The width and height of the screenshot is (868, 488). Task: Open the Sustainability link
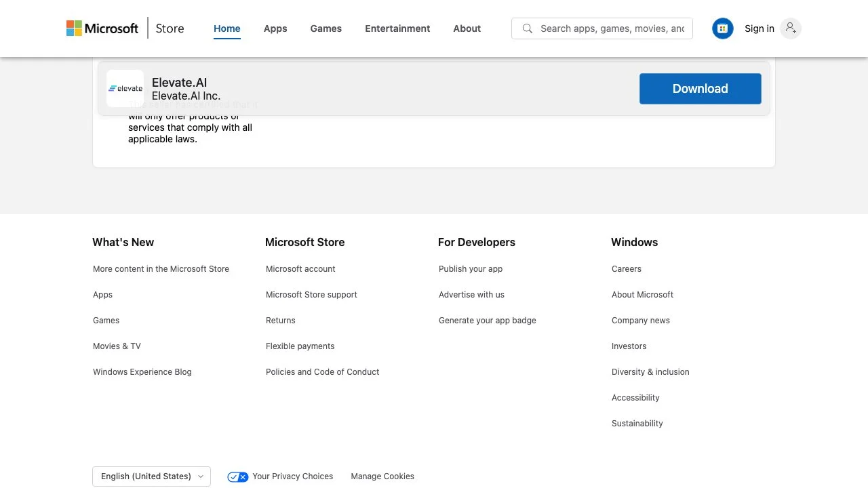click(x=637, y=424)
